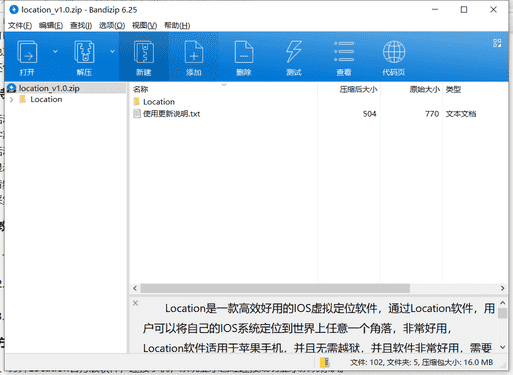Sort by the 类型 column header
The width and height of the screenshot is (513, 375).
click(453, 89)
